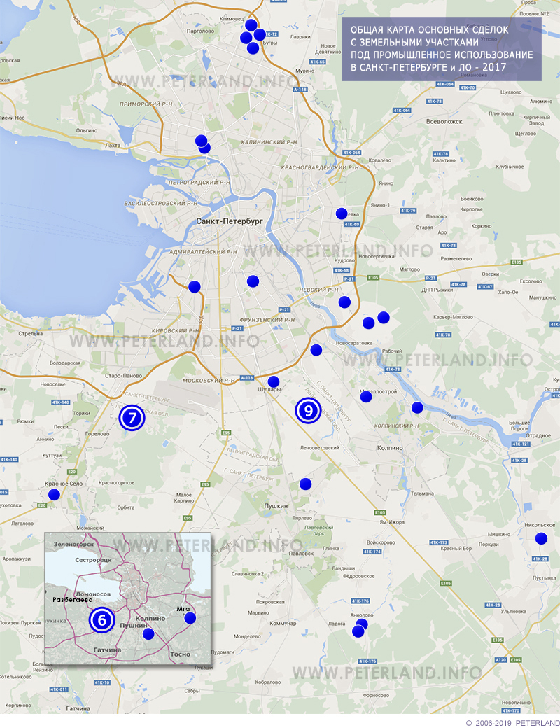Click the blue dot in Невский district
Screen dimensions: 560x728
pyautogui.click(x=344, y=302)
